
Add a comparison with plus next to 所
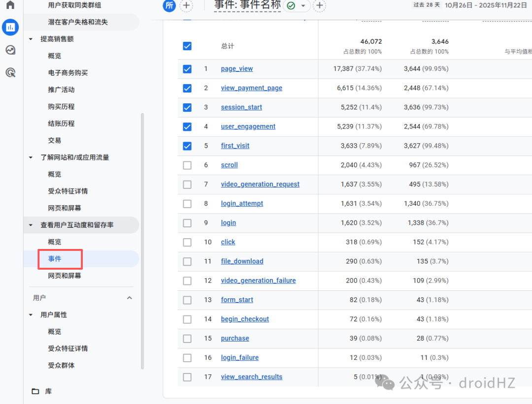[x=186, y=5]
